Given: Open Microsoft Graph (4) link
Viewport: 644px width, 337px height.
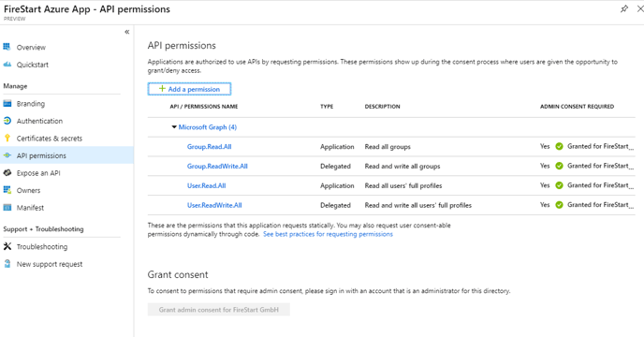Looking at the screenshot, I should [208, 127].
